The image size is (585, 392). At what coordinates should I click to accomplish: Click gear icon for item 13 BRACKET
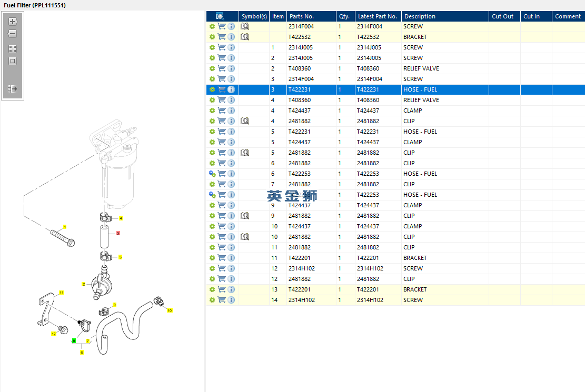(x=212, y=289)
